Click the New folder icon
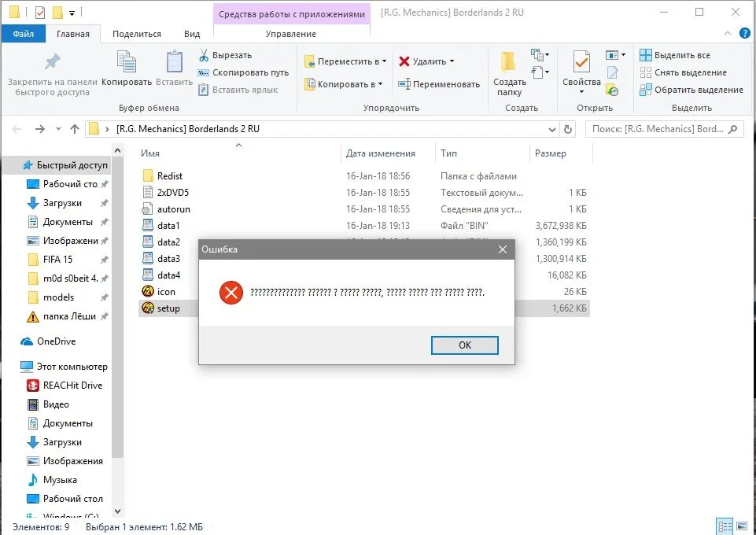 click(508, 61)
